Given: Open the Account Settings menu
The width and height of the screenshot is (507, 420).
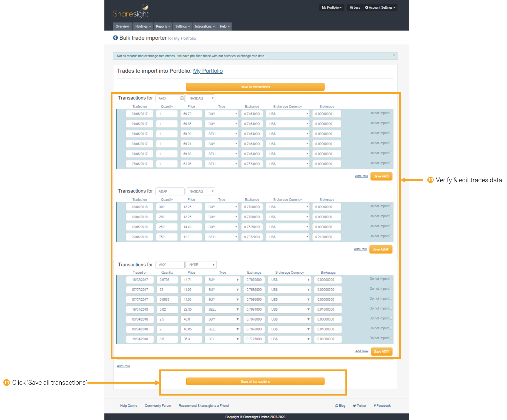Looking at the screenshot, I should (380, 7).
